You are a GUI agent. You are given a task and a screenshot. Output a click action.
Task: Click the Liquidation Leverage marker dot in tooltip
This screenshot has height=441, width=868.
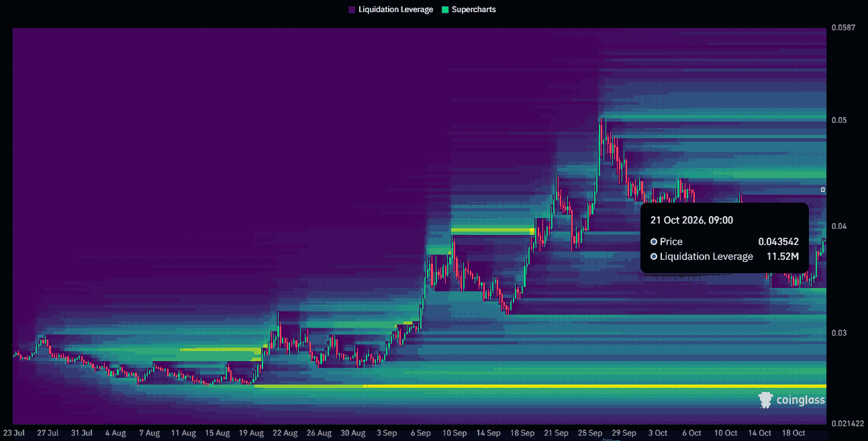coord(654,256)
